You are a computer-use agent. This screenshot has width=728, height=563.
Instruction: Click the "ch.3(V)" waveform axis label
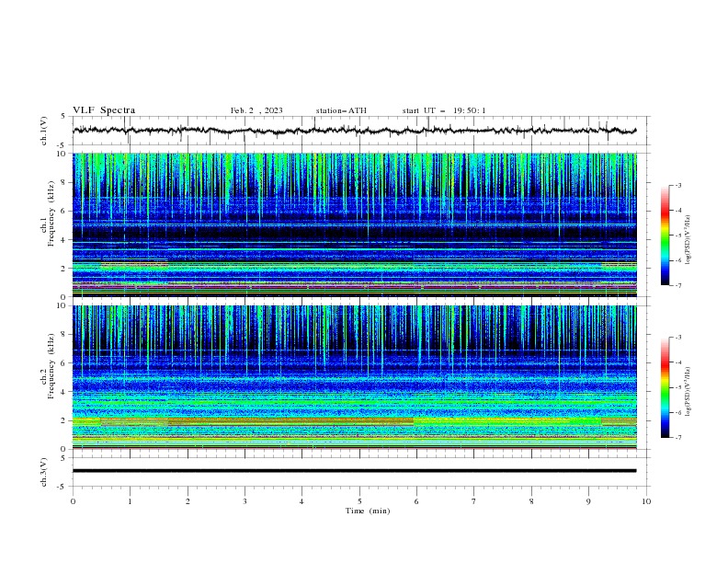pos(44,472)
